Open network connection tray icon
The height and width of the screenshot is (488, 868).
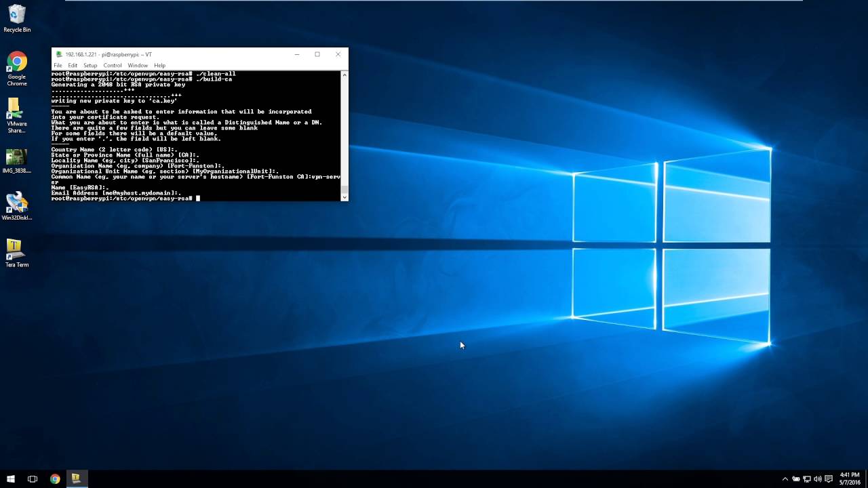pos(807,479)
